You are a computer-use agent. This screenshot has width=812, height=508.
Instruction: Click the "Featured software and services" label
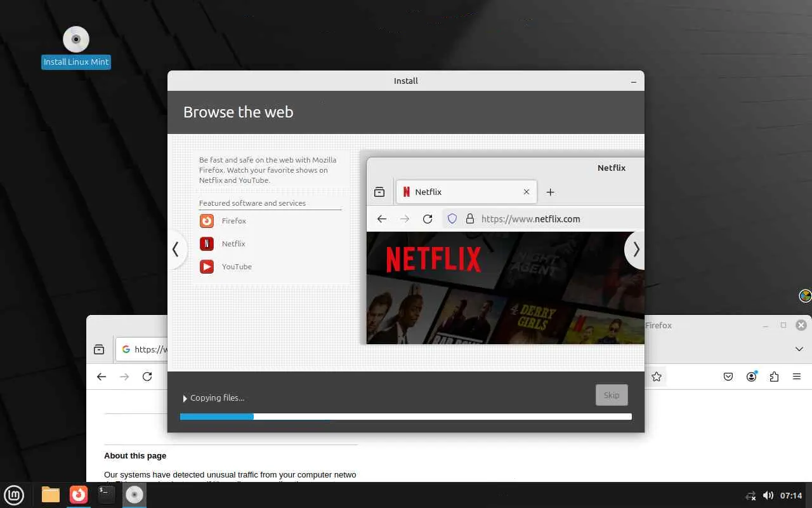252,203
